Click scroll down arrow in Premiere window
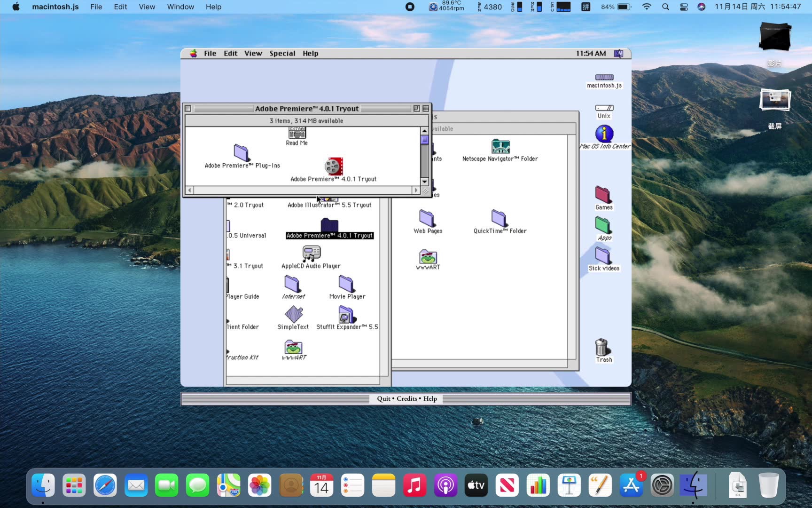The width and height of the screenshot is (812, 508). [424, 182]
